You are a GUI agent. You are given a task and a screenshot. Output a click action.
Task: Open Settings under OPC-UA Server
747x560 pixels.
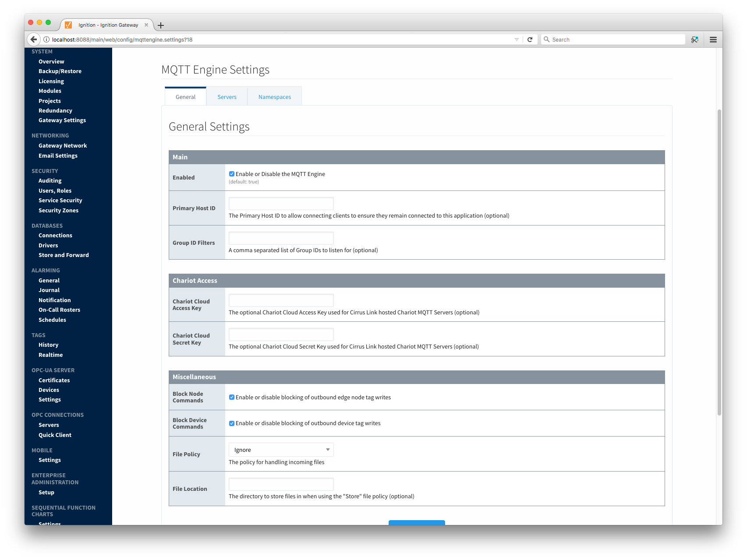point(50,400)
